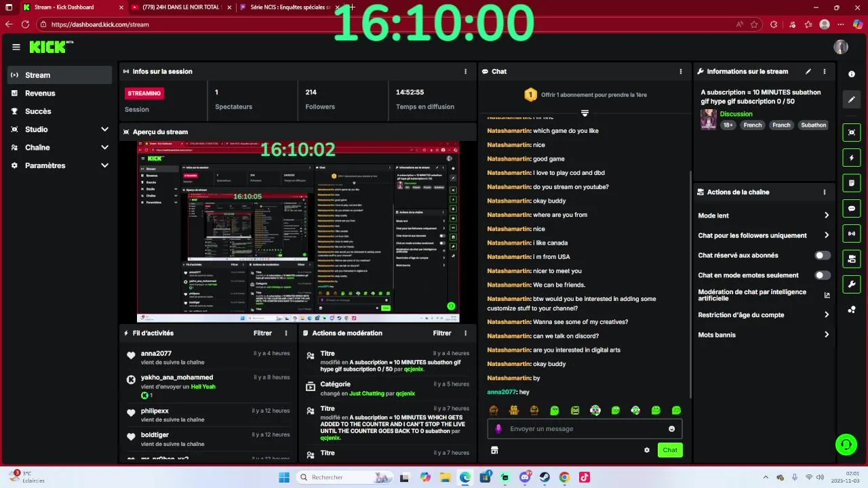The height and width of the screenshot is (488, 868).
Task: Click the profile avatar at top right
Action: (841, 47)
